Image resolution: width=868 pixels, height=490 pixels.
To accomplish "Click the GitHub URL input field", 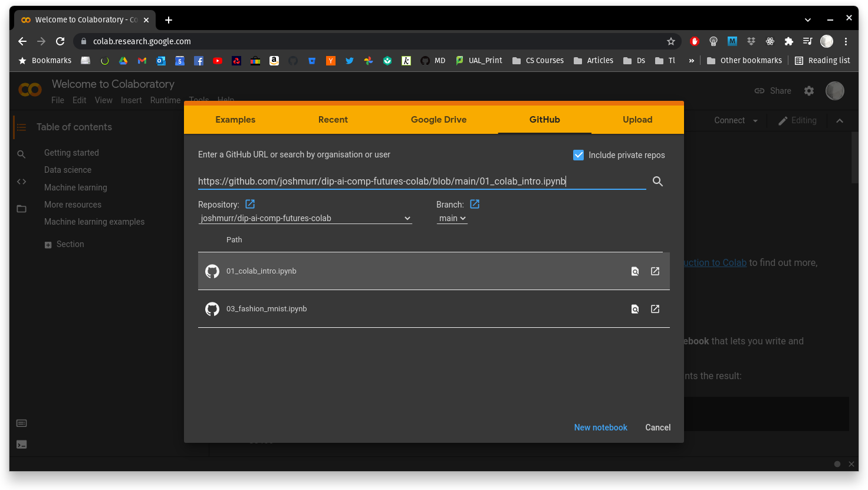I will pyautogui.click(x=422, y=181).
